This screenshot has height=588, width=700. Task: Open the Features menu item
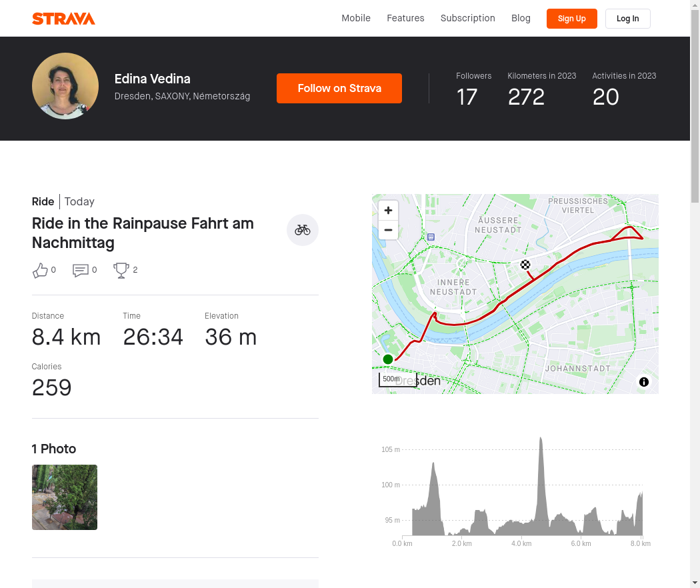(x=405, y=18)
